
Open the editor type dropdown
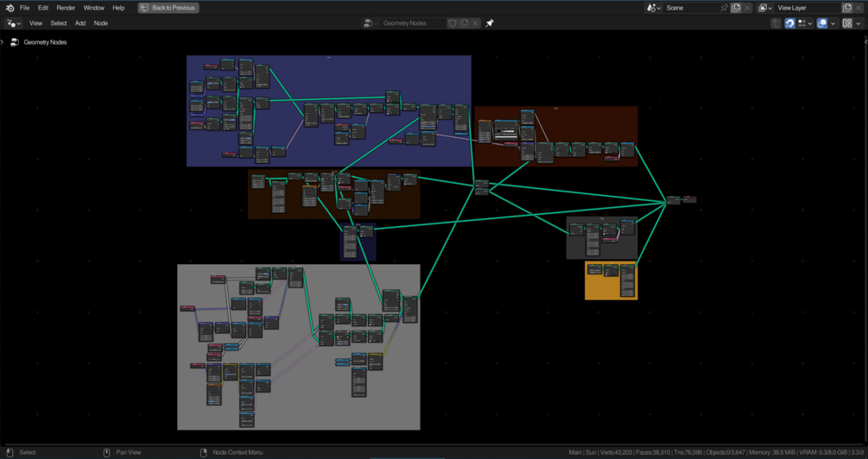13,23
